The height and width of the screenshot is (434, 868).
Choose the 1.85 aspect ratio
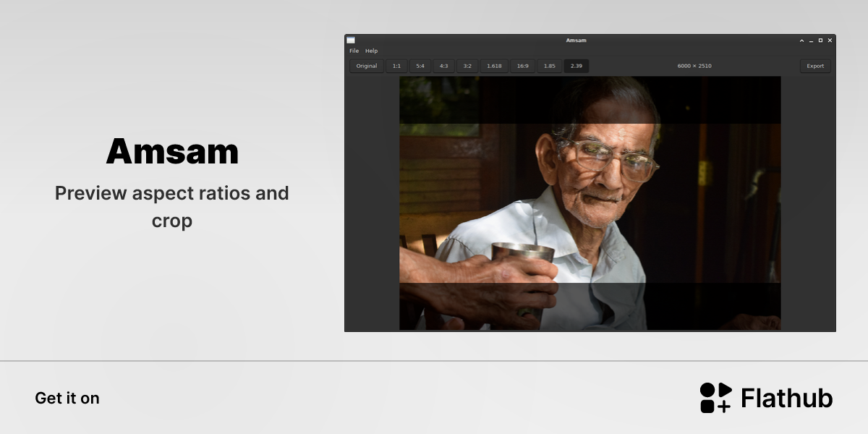(x=550, y=67)
